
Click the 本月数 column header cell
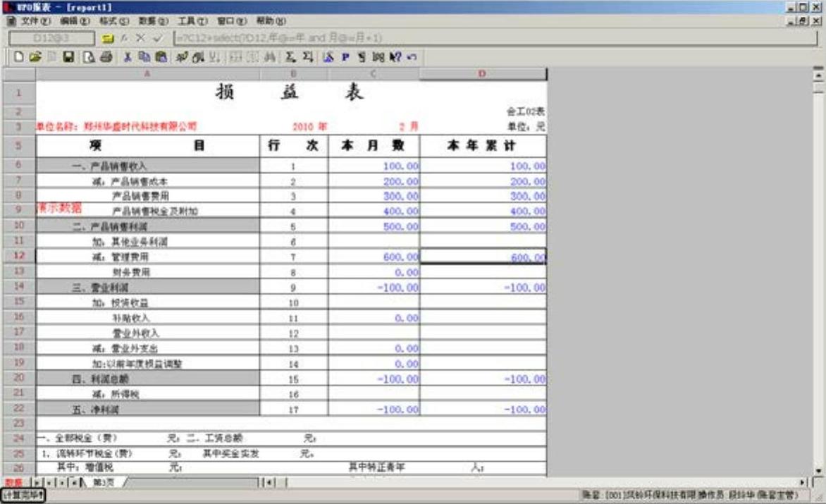tap(374, 145)
